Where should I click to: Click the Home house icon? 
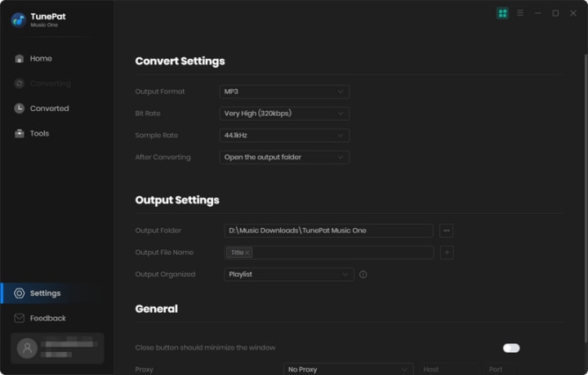pos(19,59)
